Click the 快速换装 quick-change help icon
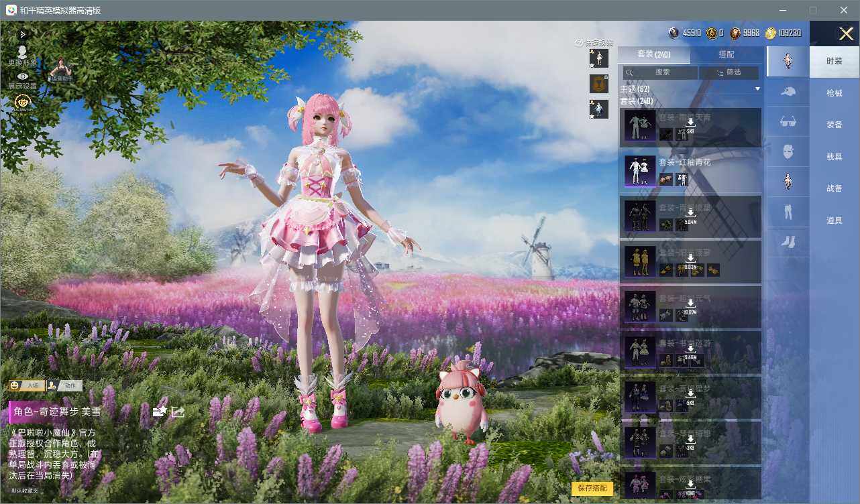The image size is (860, 504). pos(578,43)
